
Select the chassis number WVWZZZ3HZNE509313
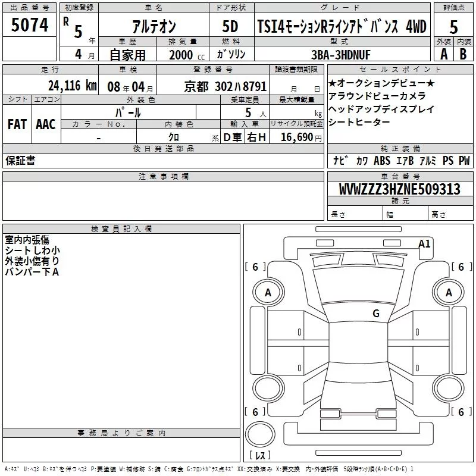(400, 189)
